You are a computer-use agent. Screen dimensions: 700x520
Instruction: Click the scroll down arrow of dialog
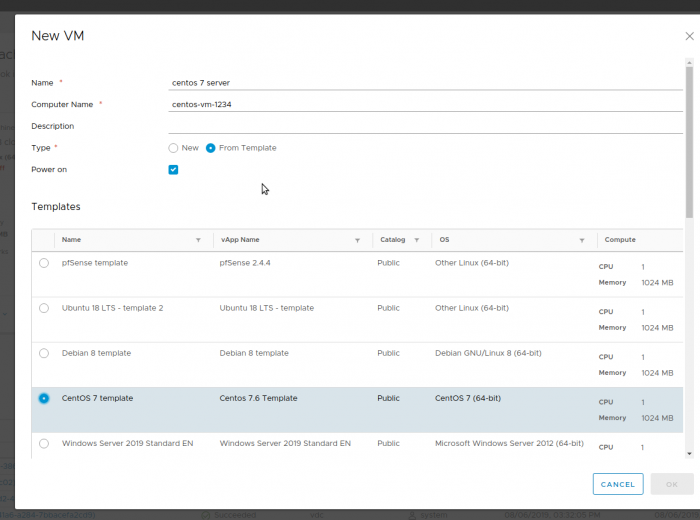pyautogui.click(x=689, y=453)
